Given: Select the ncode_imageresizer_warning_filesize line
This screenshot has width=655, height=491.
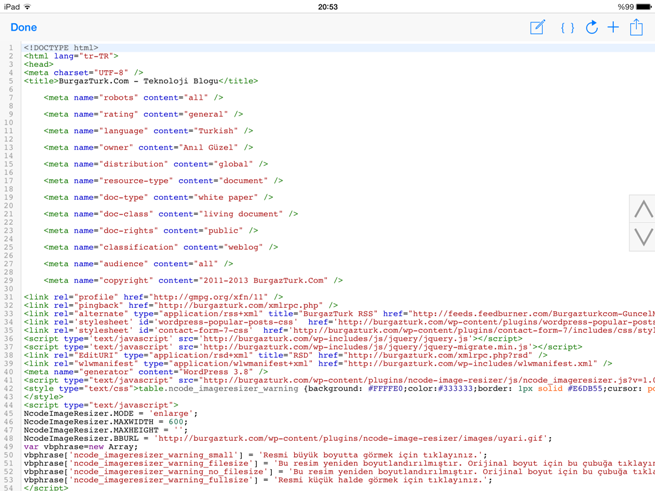Looking at the screenshot, I should (339, 463).
